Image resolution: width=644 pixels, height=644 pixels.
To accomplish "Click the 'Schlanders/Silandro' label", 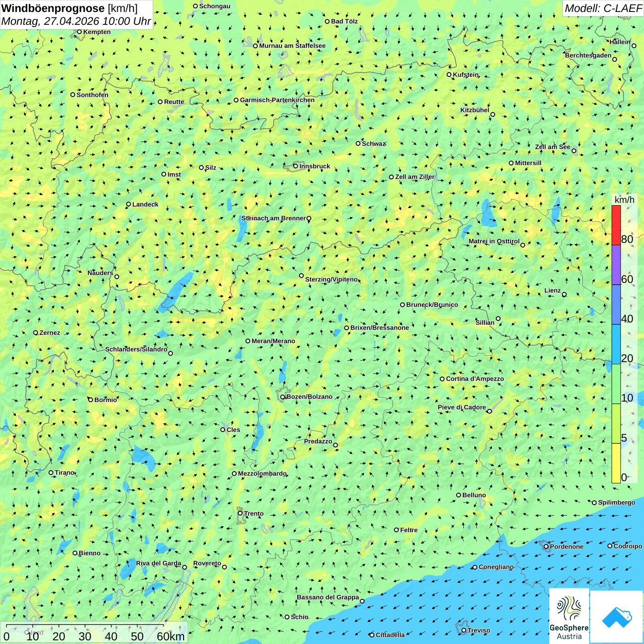I will tap(136, 349).
